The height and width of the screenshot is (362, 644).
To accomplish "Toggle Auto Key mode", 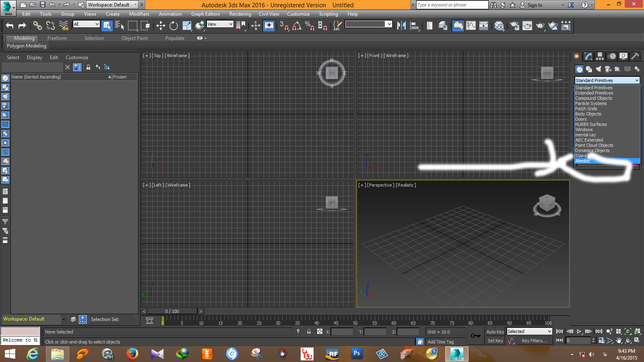I will pos(495,332).
